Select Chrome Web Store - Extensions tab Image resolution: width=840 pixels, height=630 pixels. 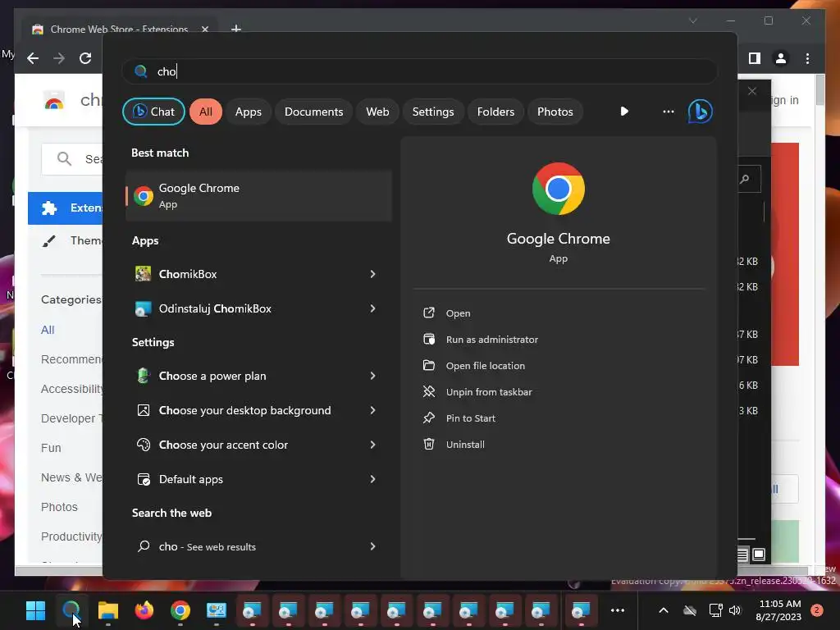(119, 29)
